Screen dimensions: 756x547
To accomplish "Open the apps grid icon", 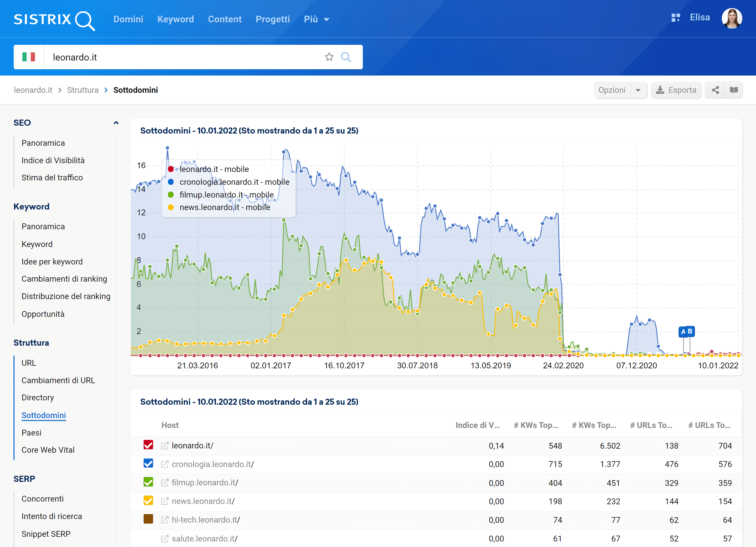I will click(x=675, y=18).
